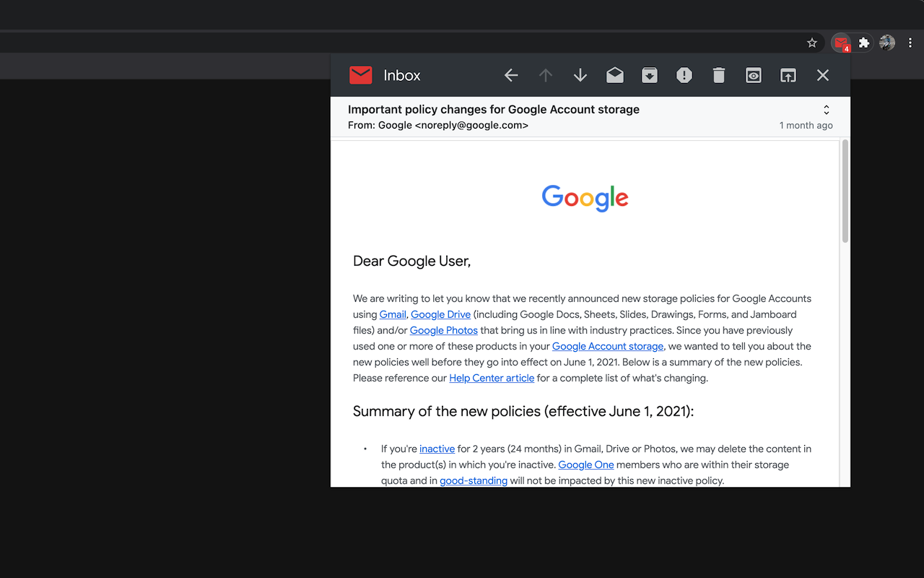Open the Chrome extensions puzzle menu

click(863, 43)
